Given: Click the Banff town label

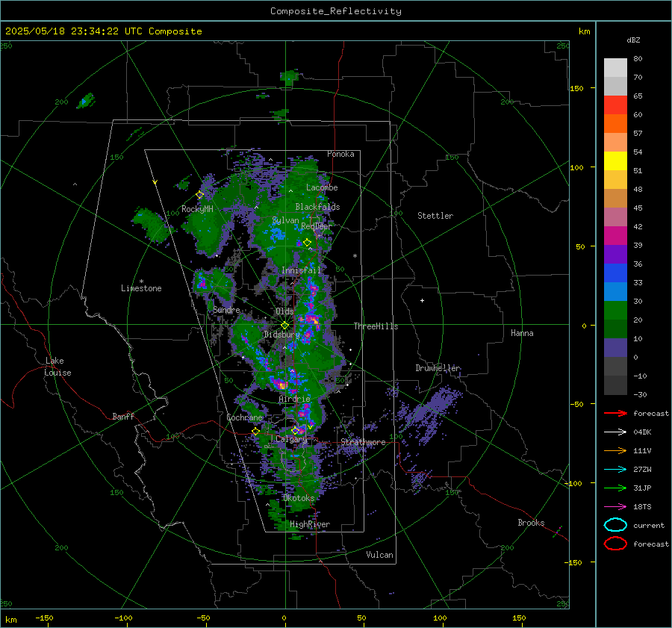Looking at the screenshot, I should pos(123,416).
